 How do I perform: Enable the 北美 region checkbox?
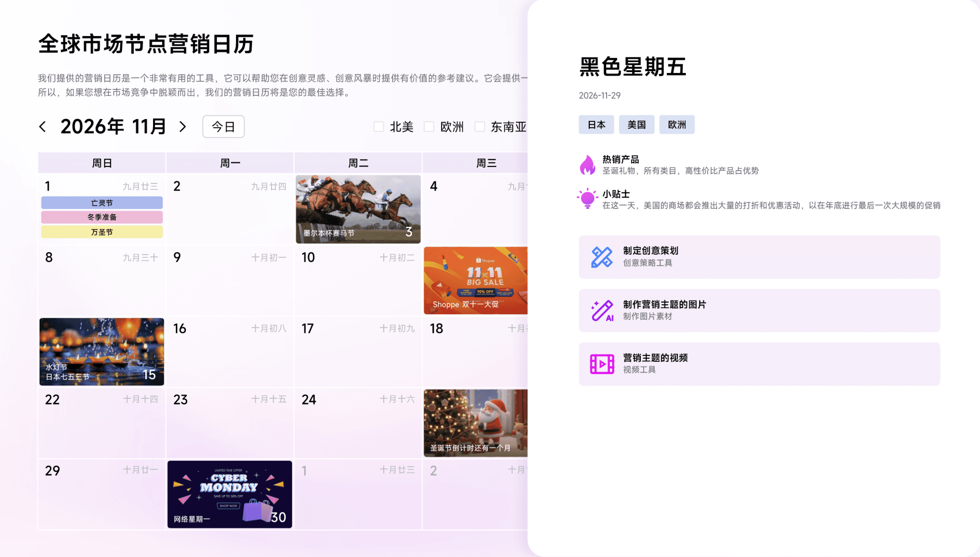(378, 127)
